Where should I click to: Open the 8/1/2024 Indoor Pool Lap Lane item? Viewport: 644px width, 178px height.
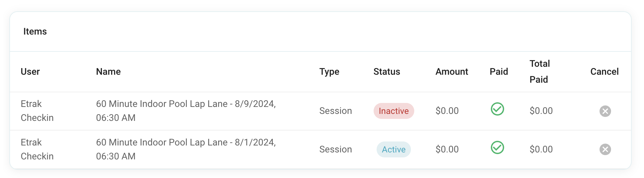[x=186, y=149]
